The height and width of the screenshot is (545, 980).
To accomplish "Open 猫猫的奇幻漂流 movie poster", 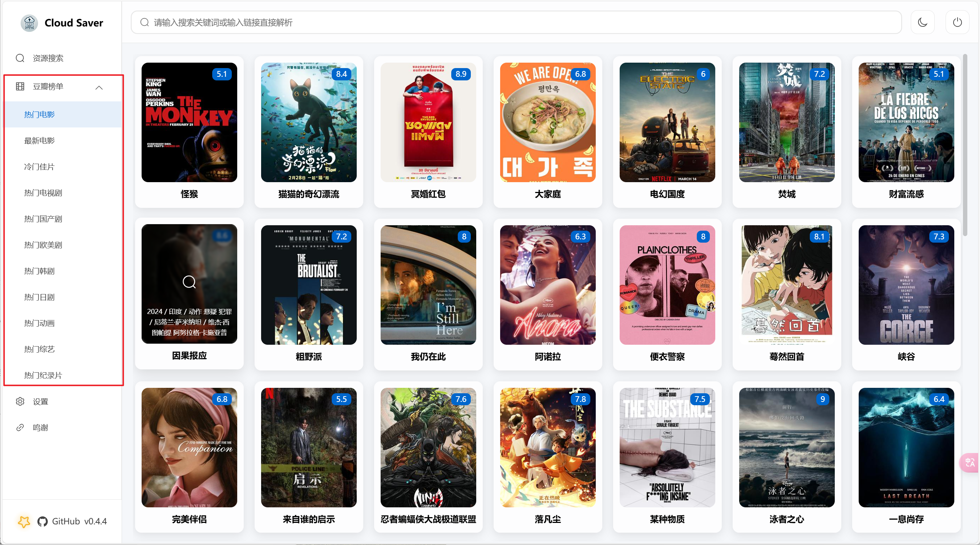I will [x=309, y=122].
